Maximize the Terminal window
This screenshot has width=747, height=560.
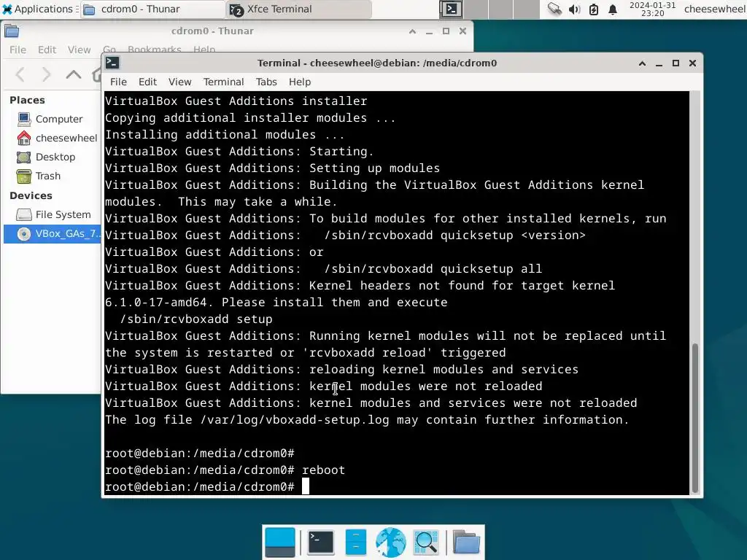pyautogui.click(x=676, y=63)
